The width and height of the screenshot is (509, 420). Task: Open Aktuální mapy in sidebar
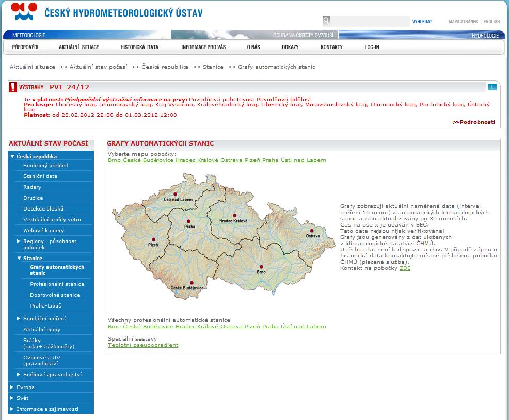[42, 329]
